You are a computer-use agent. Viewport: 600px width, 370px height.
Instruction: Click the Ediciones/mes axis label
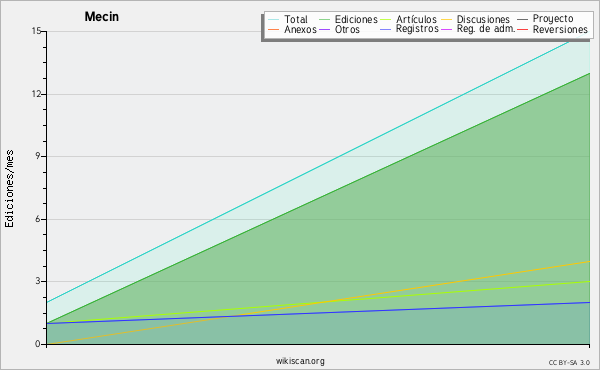[x=9, y=189]
